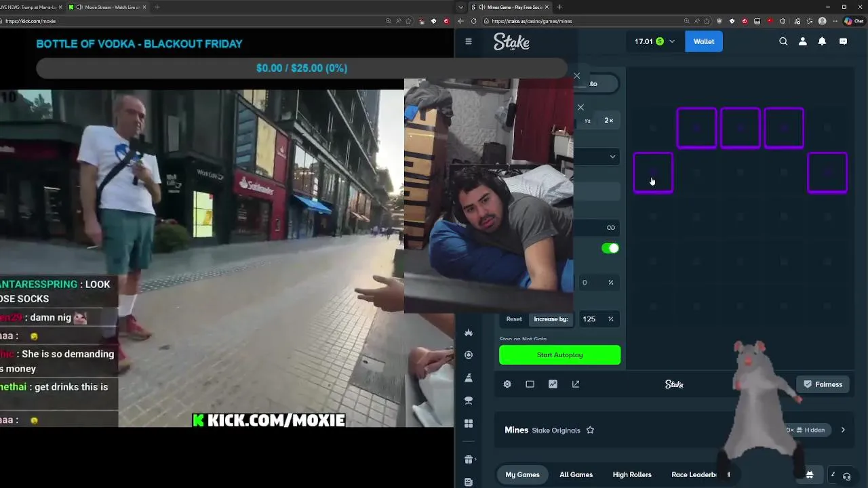Open Edge Copilot Chat button
Screen dimensions: 868x488
point(853,21)
